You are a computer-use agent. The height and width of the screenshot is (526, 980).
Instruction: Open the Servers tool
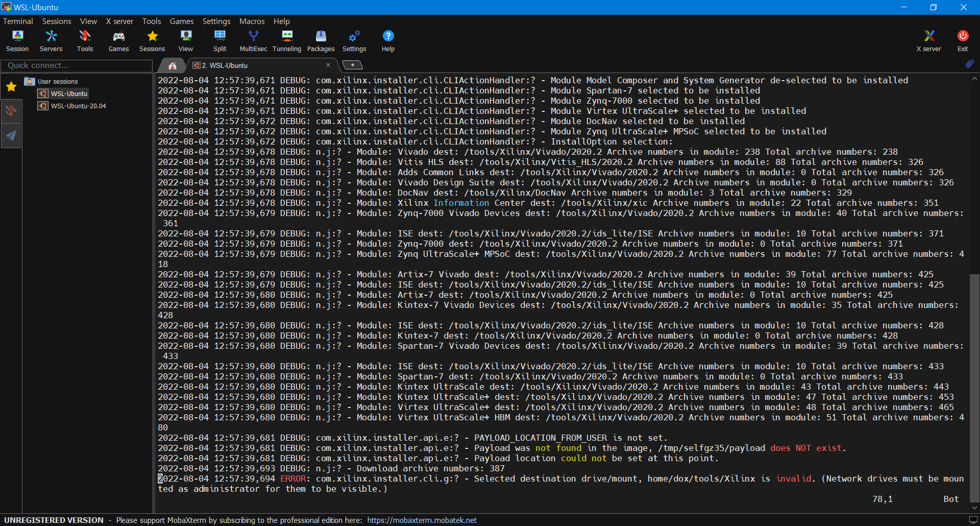tap(51, 41)
